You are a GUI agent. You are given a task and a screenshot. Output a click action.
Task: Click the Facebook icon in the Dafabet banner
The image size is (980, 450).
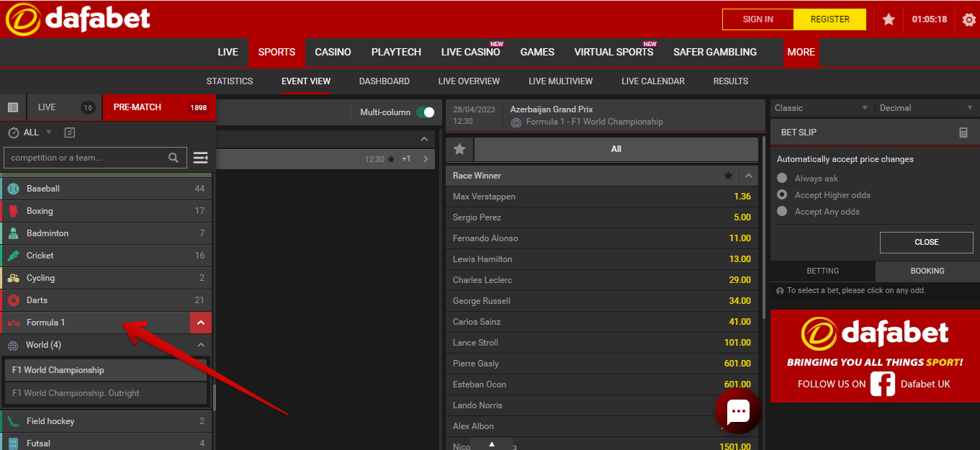tap(882, 384)
